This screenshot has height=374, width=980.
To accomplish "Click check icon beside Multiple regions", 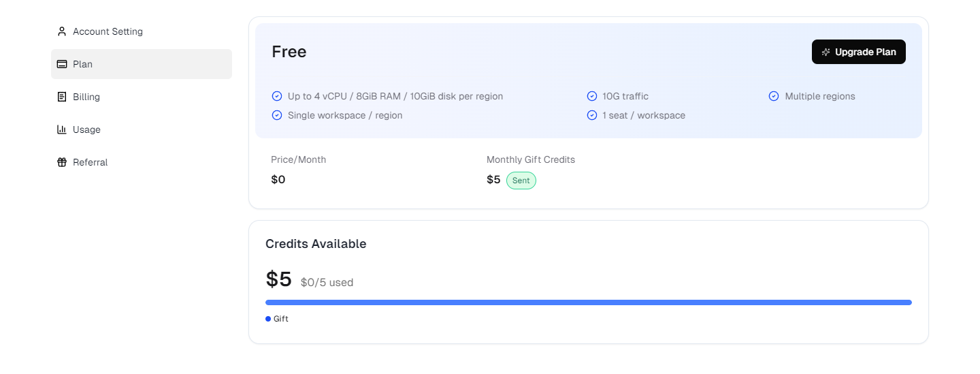I will 774,96.
